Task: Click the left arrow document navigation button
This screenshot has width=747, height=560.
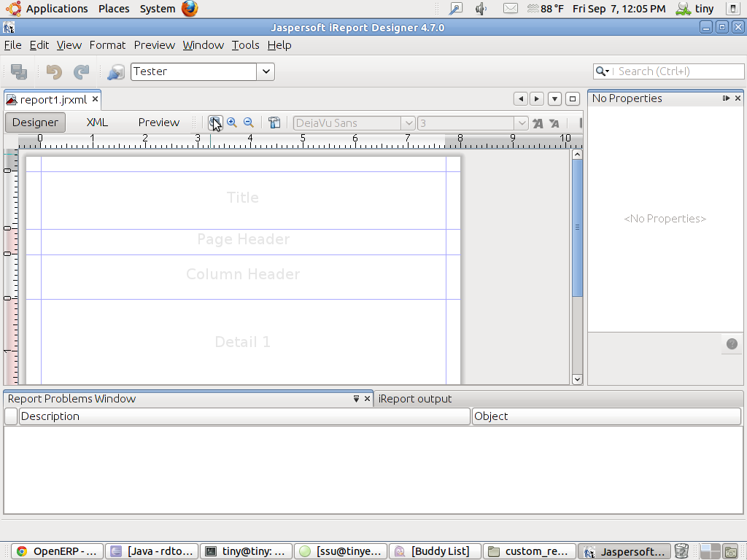Action: click(x=520, y=98)
